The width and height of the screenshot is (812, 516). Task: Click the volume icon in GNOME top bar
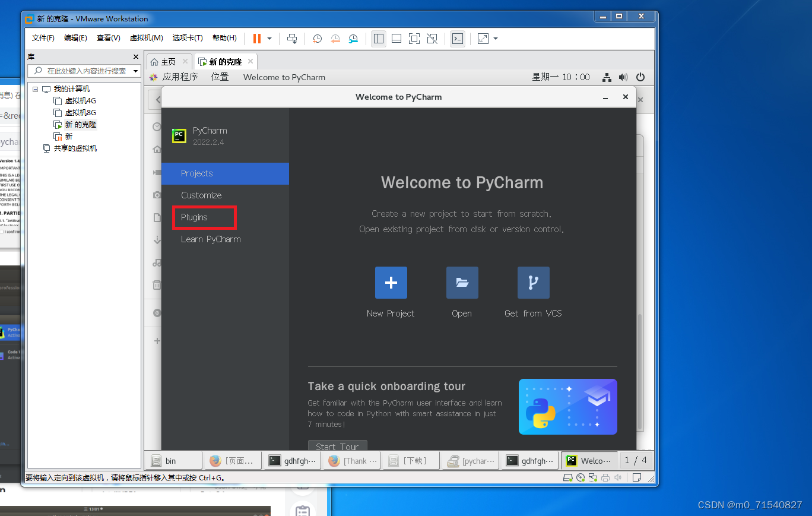point(623,77)
